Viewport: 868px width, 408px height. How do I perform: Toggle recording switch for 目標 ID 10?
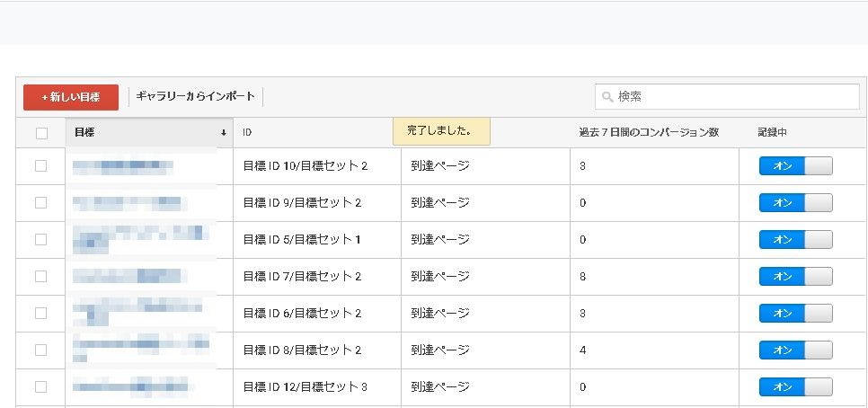point(795,166)
